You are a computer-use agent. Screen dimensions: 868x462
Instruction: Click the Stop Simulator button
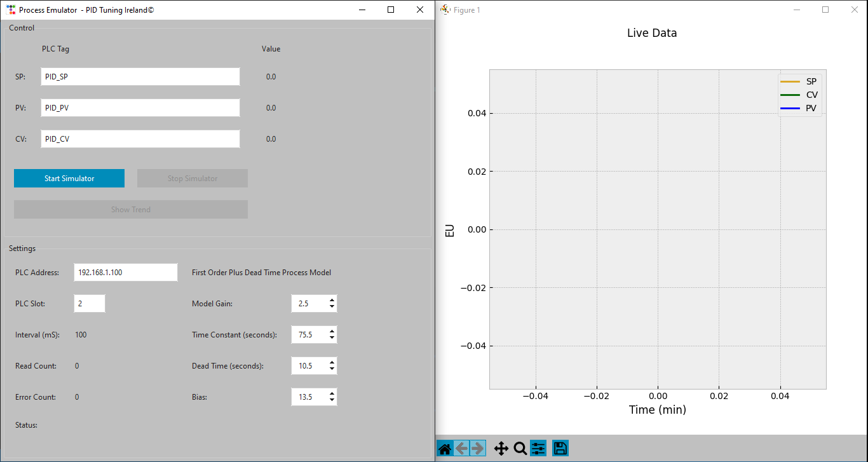click(192, 179)
